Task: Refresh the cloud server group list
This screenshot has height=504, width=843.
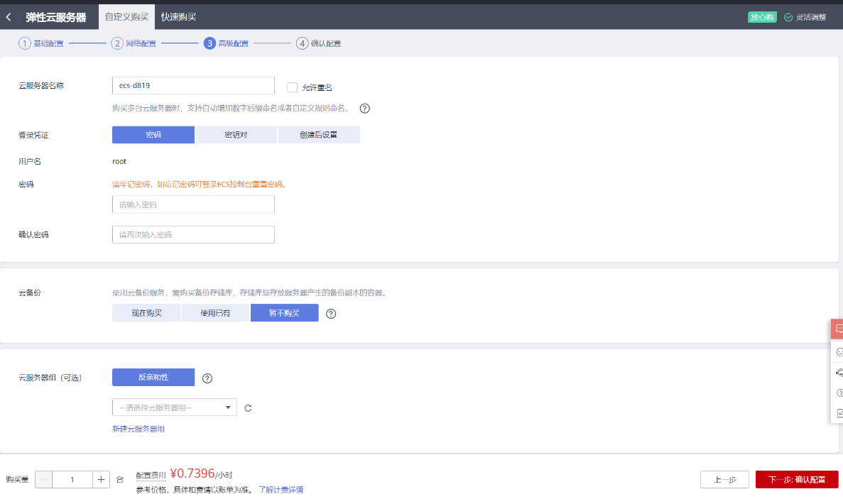Action: 247,407
